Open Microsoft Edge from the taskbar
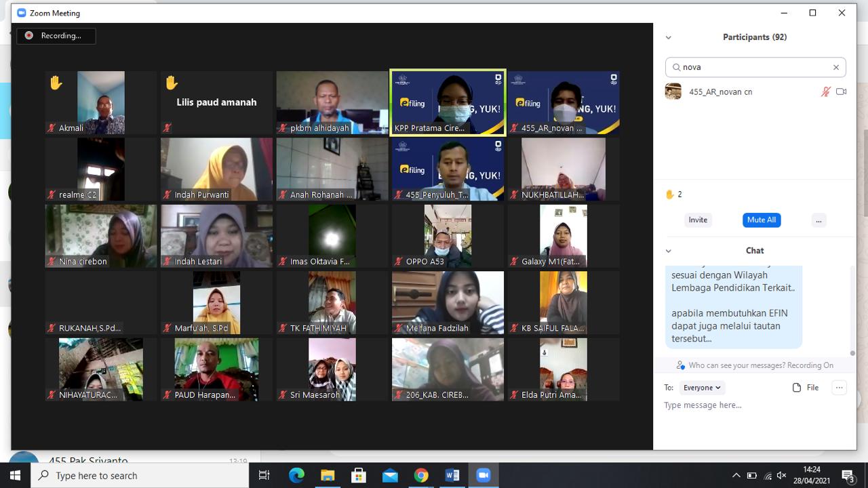 coord(296,475)
